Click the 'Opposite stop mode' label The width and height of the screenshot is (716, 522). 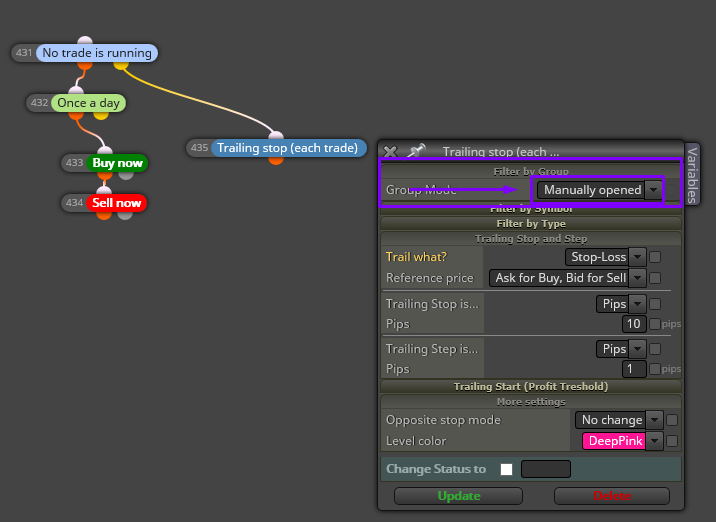pos(443,420)
